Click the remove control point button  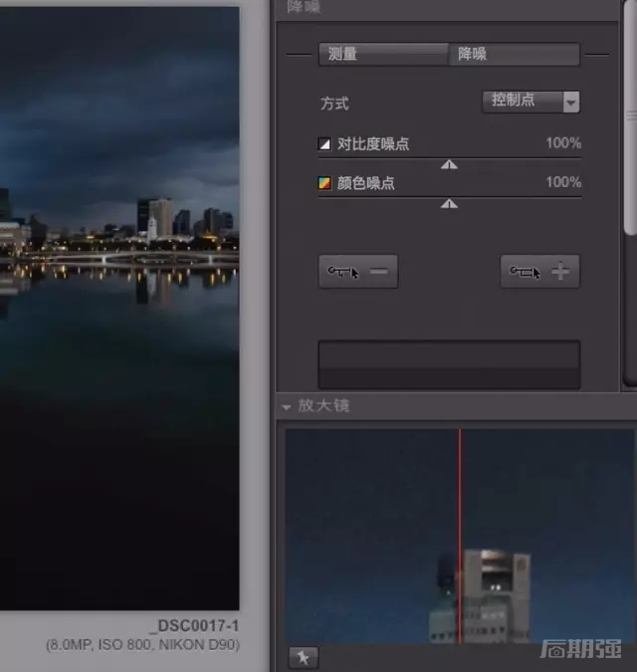tap(358, 271)
